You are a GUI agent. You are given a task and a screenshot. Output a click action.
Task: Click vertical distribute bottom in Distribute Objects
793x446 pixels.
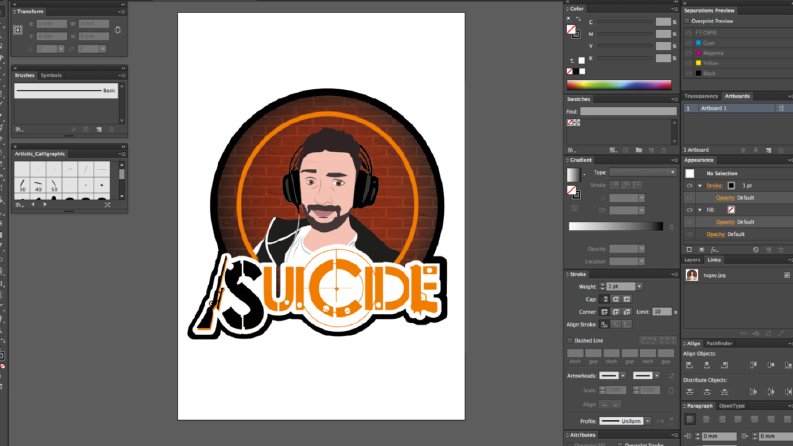coord(725,392)
